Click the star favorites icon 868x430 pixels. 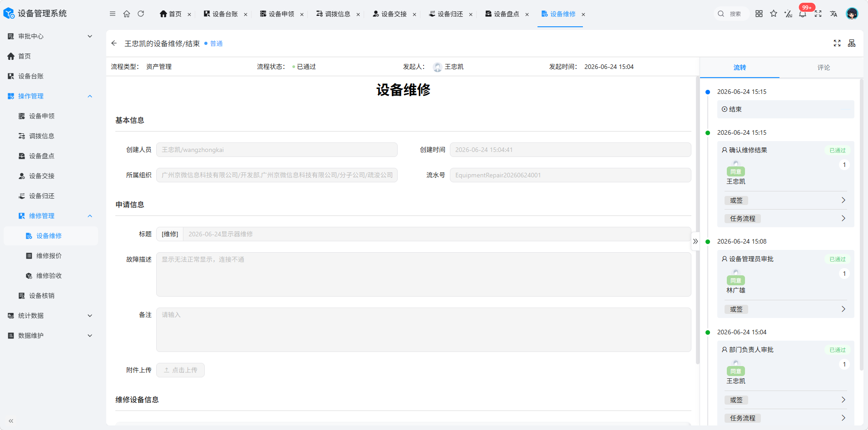[774, 14]
